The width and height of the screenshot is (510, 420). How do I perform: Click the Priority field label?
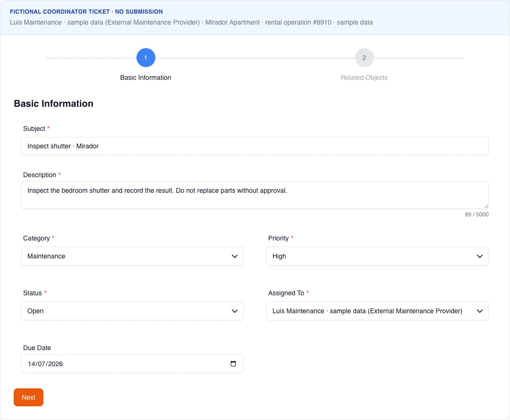tap(279, 238)
